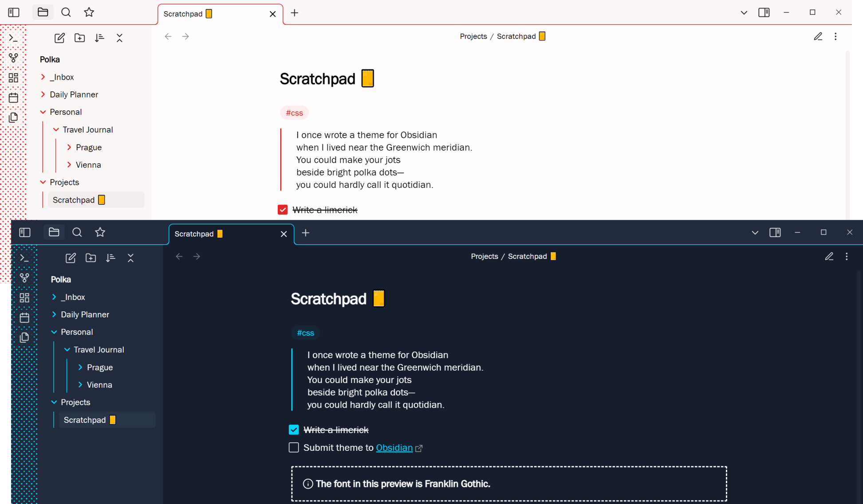Open bookmarks star in light window
Viewport: 863px width, 504px height.
[89, 12]
